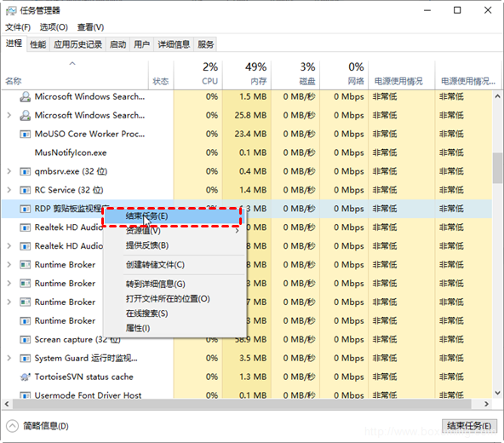
Task: Choose 创建转储文件(C) in the context menu
Action: 174,265
